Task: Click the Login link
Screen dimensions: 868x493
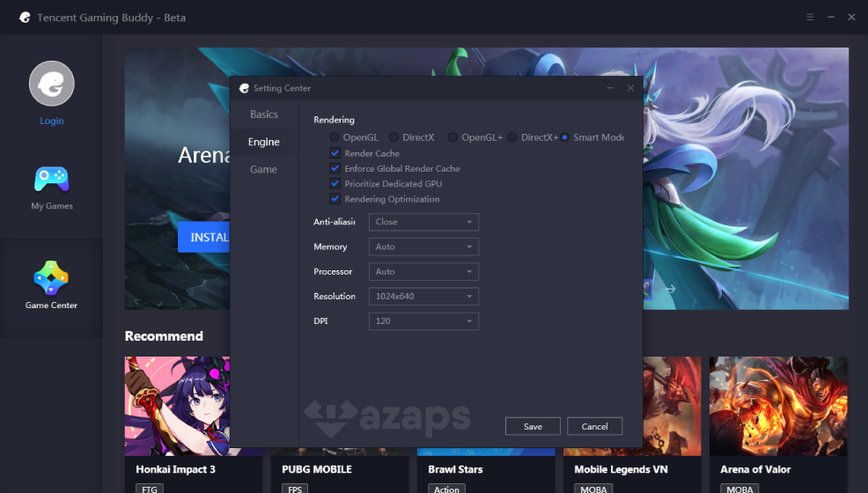Action: [x=51, y=121]
